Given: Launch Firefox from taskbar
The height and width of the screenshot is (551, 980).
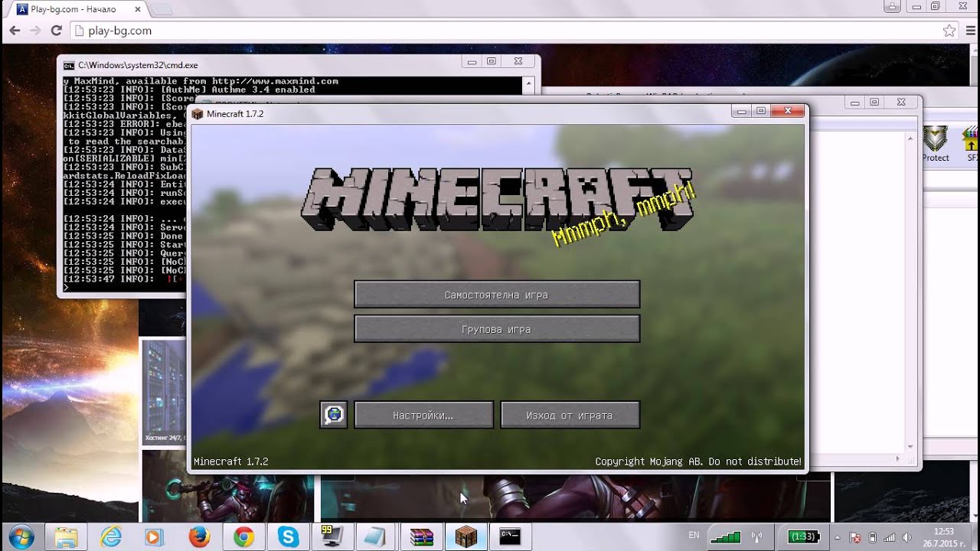Looking at the screenshot, I should 200,537.
